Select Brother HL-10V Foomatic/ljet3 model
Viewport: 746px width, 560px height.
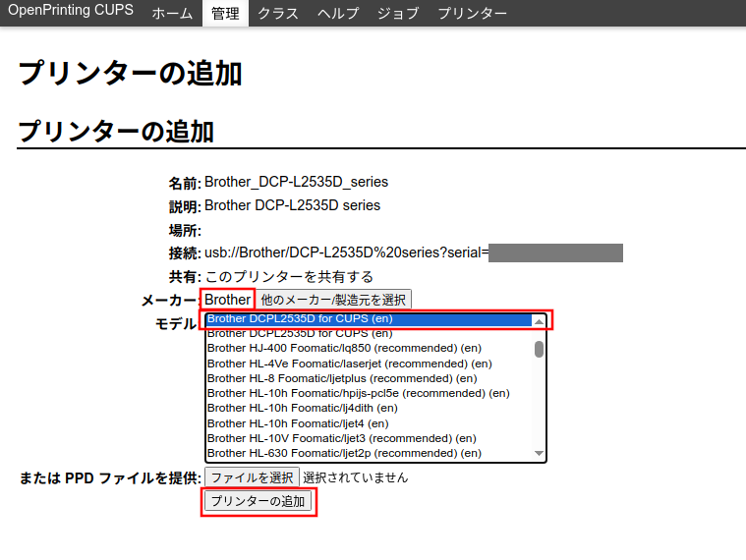(x=369, y=438)
